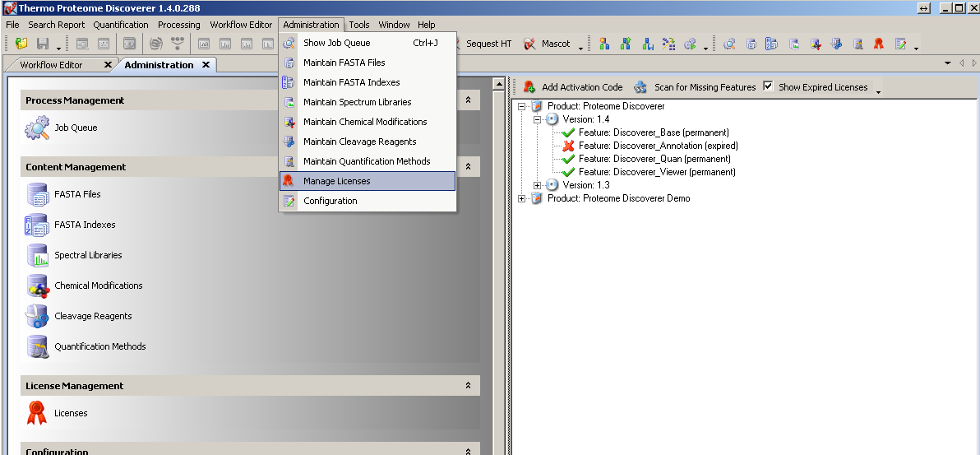This screenshot has width=980, height=455.
Task: Click the Job Queue magnifier toolbar icon
Action: (728, 44)
